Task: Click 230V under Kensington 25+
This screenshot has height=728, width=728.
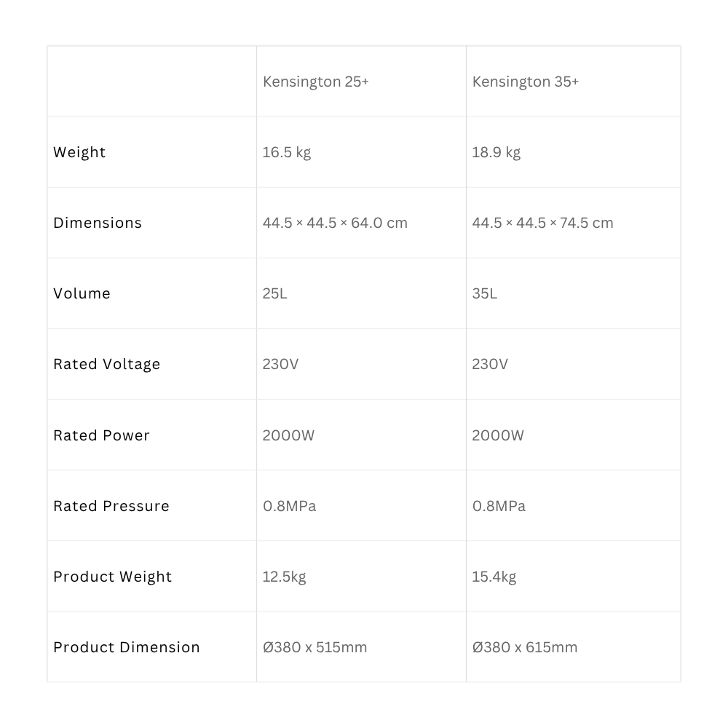Action: (280, 364)
